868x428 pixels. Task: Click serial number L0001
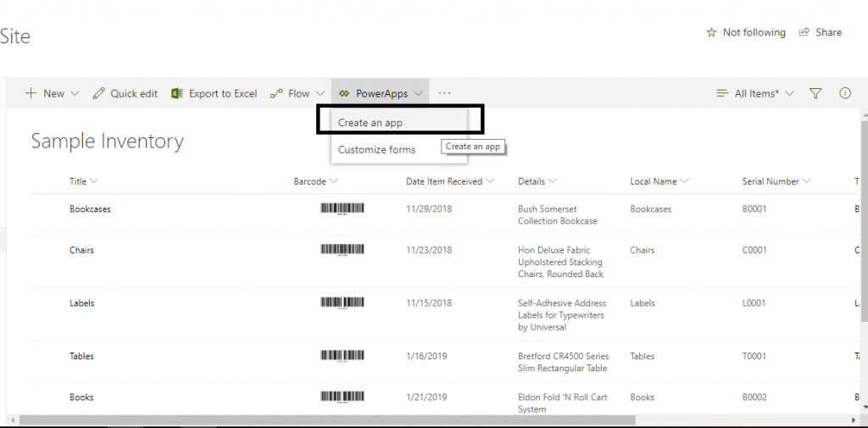[754, 303]
